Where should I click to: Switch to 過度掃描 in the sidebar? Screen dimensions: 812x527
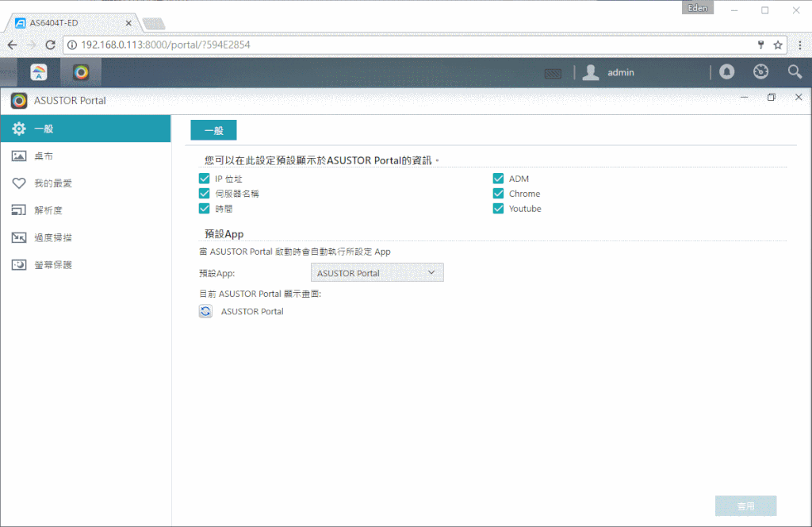86,238
